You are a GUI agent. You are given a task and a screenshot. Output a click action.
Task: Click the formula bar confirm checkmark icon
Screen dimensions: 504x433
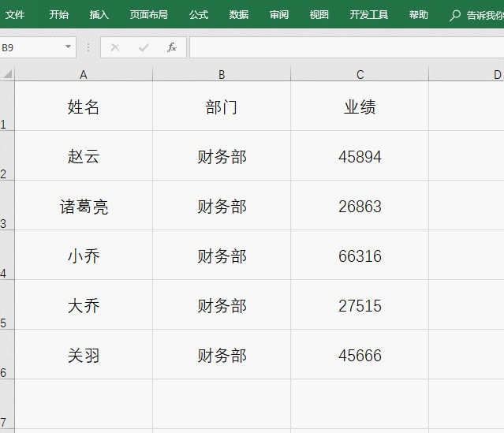pyautogui.click(x=144, y=47)
